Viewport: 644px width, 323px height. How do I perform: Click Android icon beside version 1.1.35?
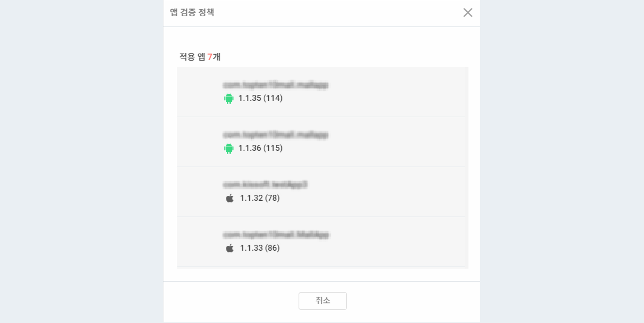(x=229, y=99)
